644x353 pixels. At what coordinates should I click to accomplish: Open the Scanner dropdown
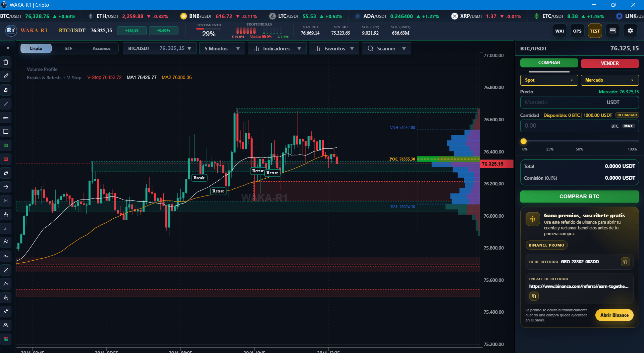pos(386,48)
